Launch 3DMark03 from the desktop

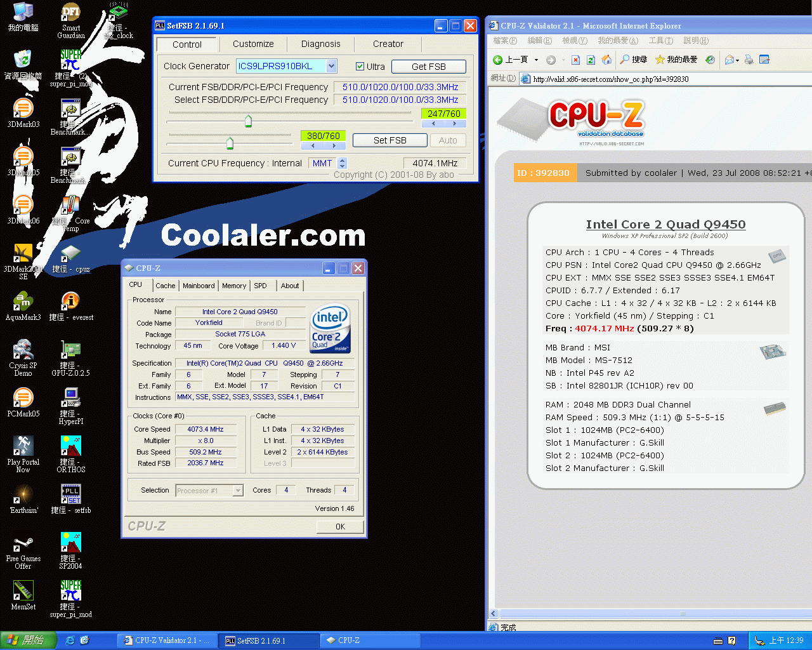pos(23,113)
